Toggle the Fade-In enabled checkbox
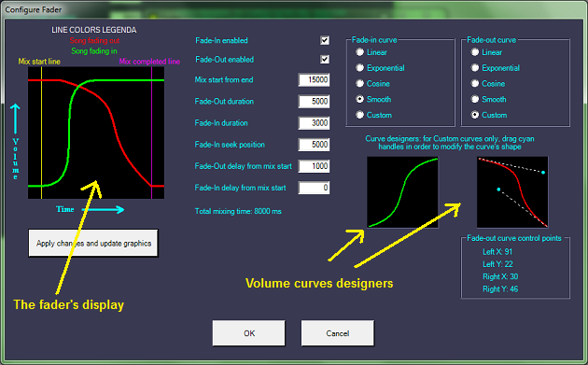 tap(325, 40)
